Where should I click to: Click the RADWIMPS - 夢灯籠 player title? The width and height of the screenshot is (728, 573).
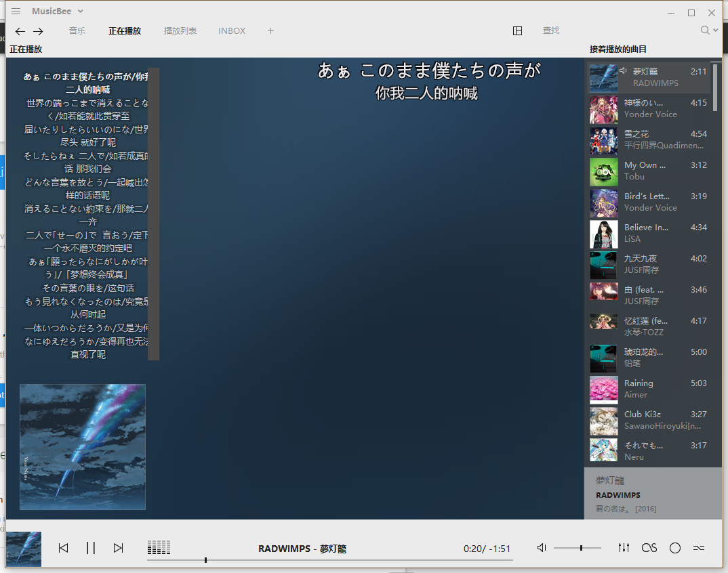tap(302, 549)
